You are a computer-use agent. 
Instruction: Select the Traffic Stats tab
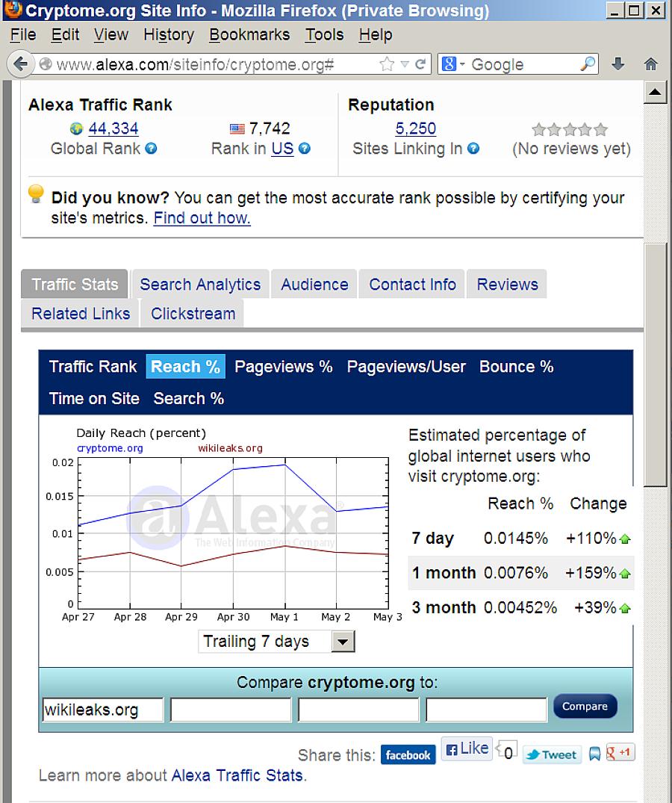75,285
